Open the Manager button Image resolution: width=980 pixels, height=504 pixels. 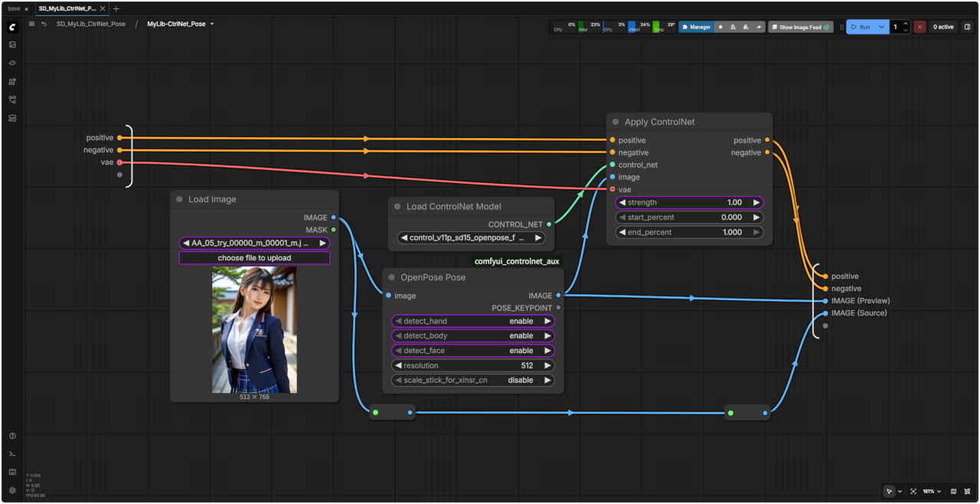[696, 27]
